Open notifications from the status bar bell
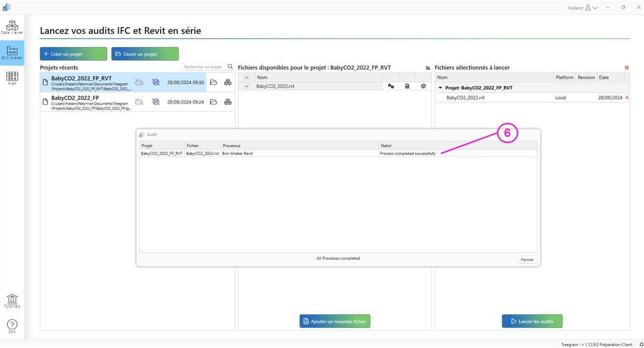644x348 pixels. tap(640, 344)
